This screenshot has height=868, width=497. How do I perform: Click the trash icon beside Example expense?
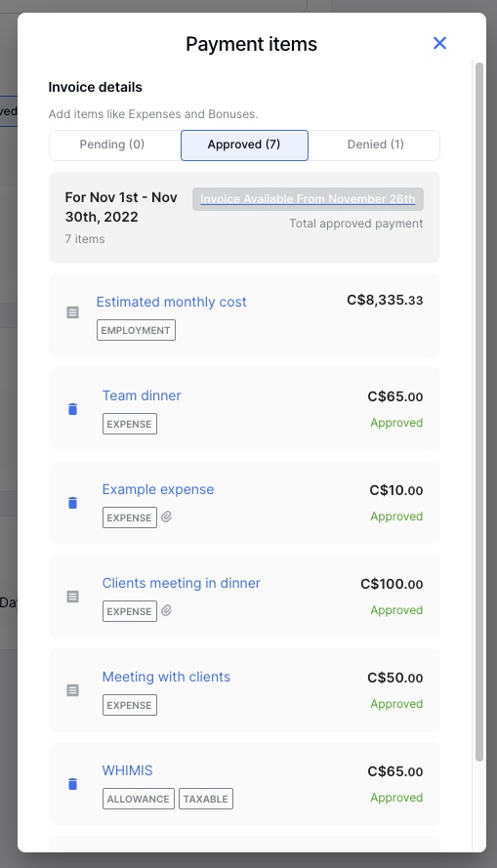(x=72, y=503)
